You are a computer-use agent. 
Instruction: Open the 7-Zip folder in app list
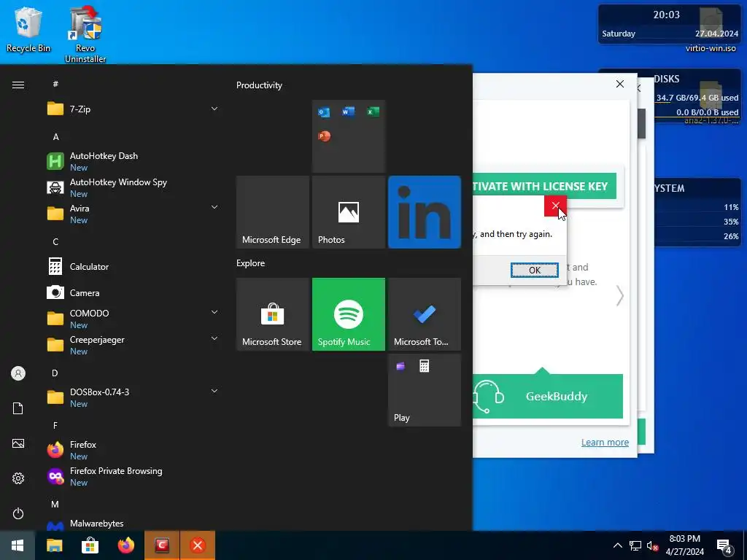pos(133,109)
